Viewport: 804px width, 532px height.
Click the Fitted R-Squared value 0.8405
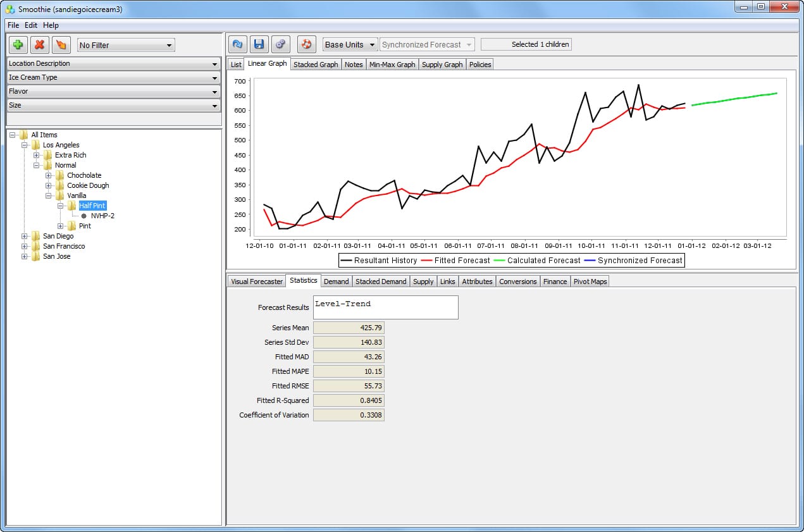pyautogui.click(x=349, y=400)
